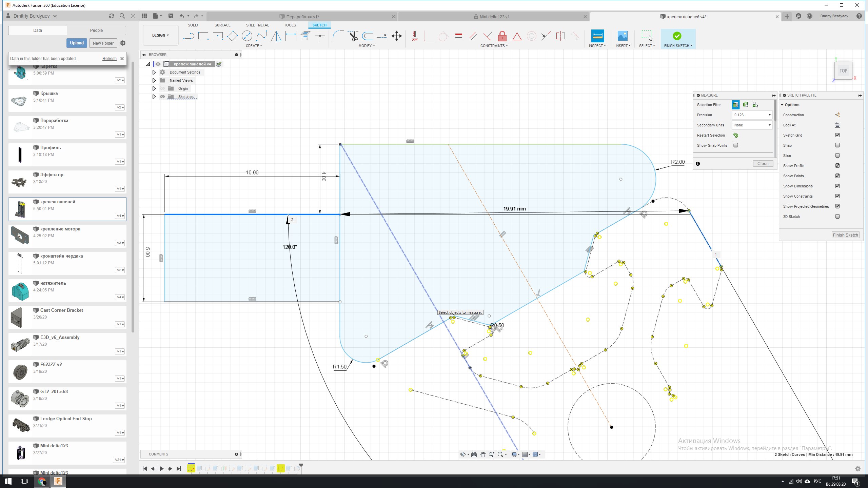Open the Mini delta123 v1 document tab
This screenshot has width=868, height=488.
pos(494,17)
